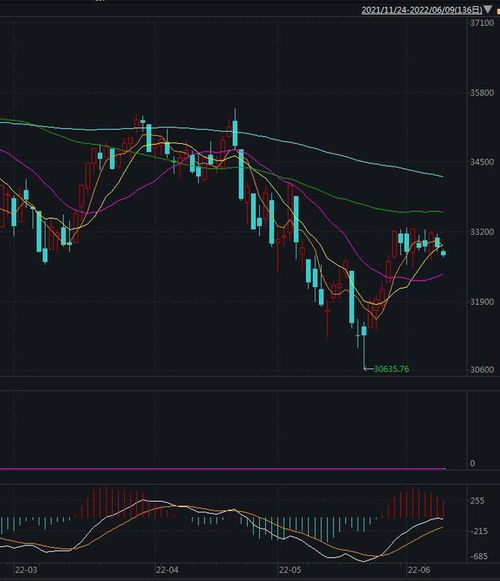Click the 255 MACD axis value

click(477, 501)
